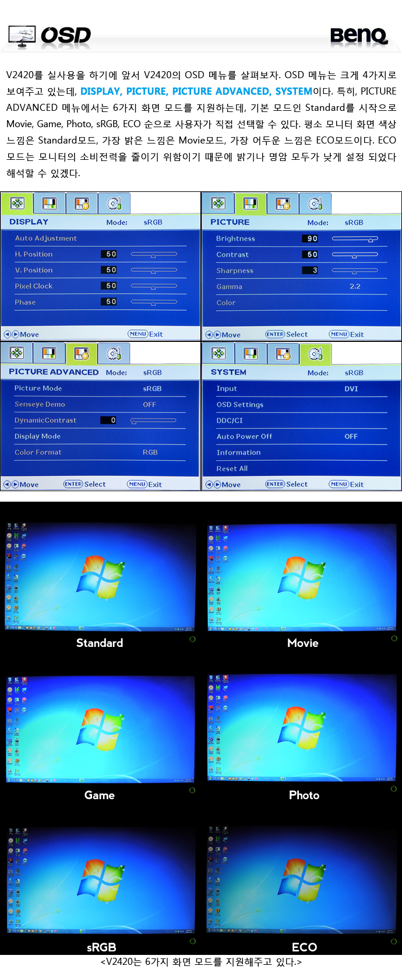This screenshot has height=980, width=402.
Task: Click the MENU Exit button in the DISPLAY panel
Action: click(145, 334)
